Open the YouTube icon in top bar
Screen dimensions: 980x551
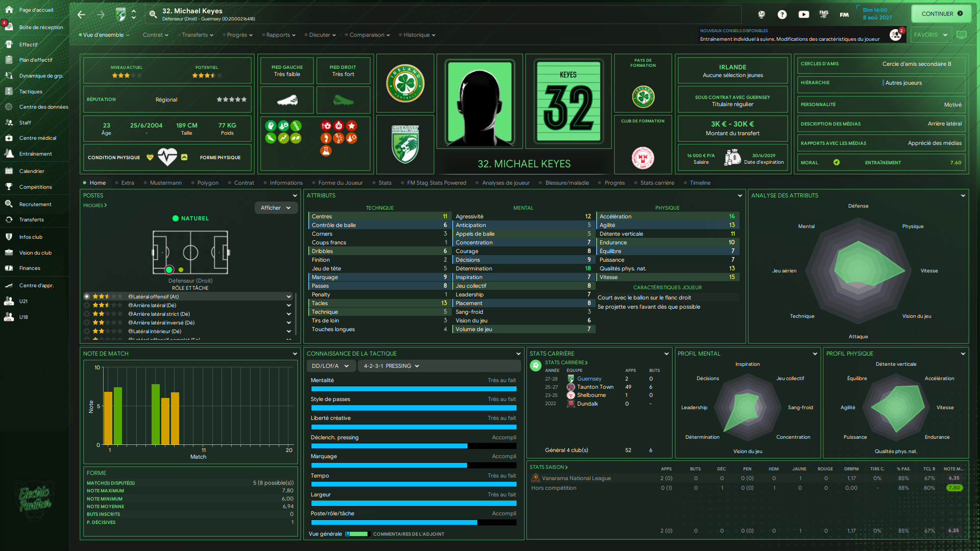pos(803,14)
